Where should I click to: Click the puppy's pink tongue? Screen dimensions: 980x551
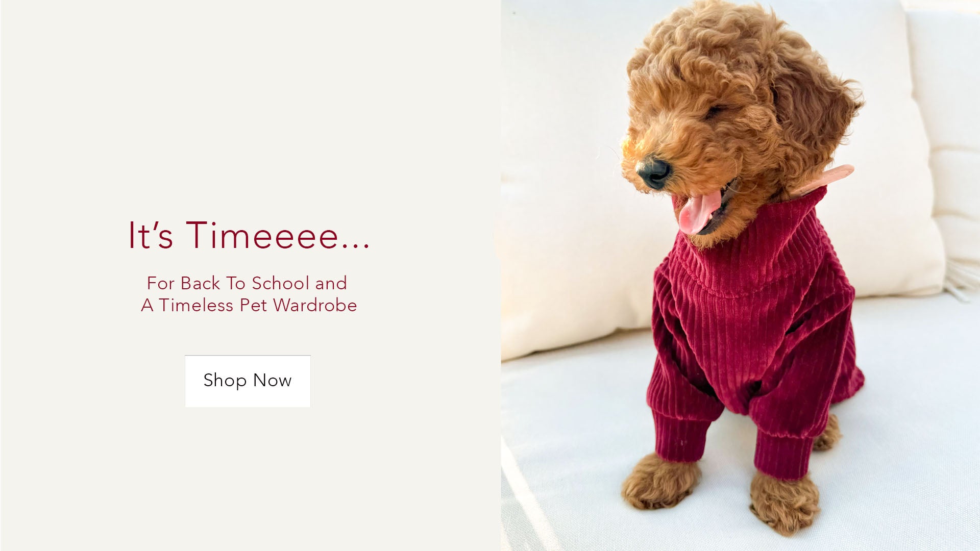click(698, 212)
